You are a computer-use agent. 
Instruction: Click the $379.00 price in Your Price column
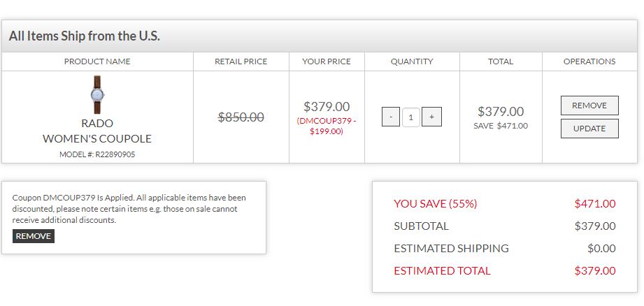327,107
